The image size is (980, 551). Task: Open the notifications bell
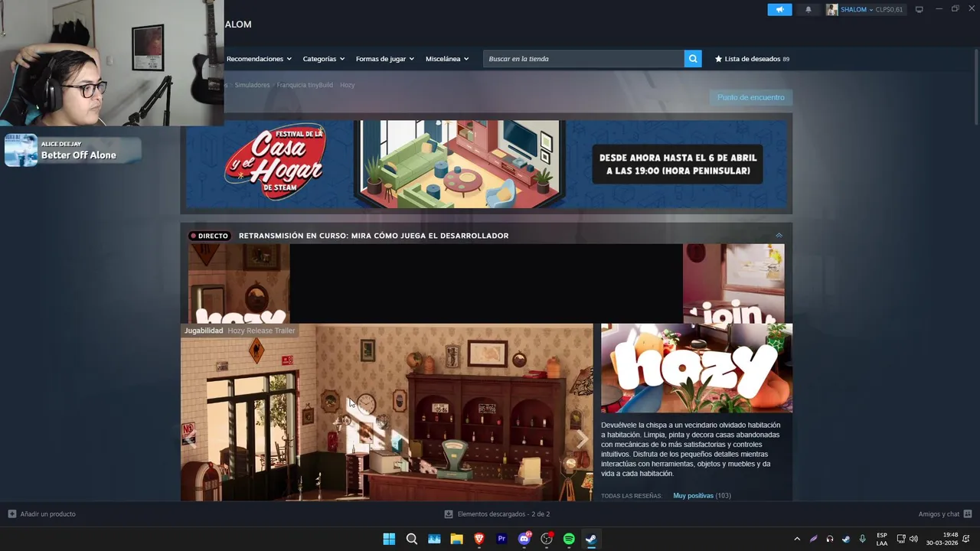(808, 9)
